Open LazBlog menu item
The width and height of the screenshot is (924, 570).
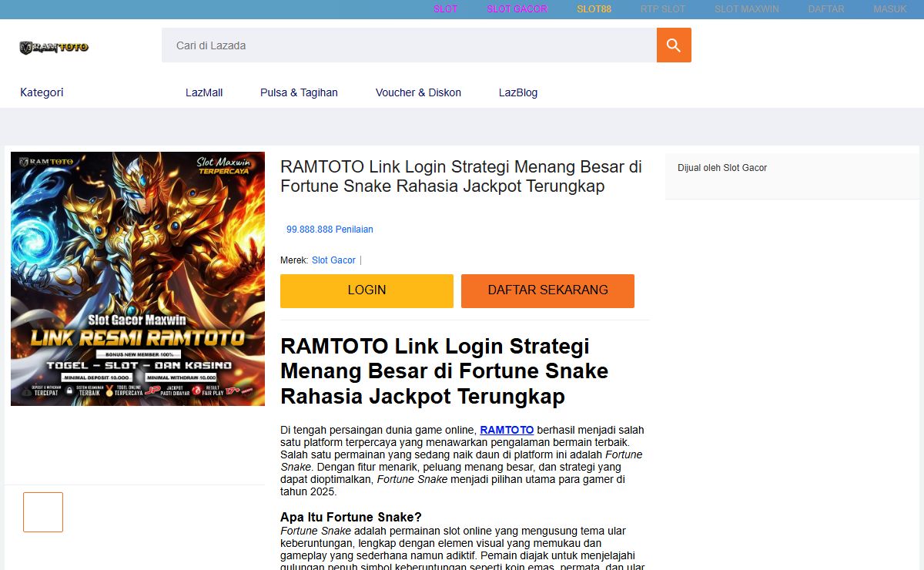518,92
